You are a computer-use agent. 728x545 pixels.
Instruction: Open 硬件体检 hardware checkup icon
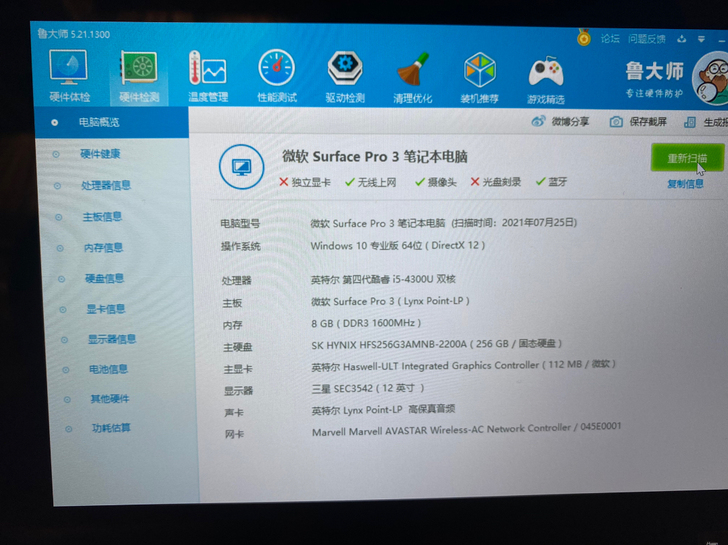(x=69, y=68)
